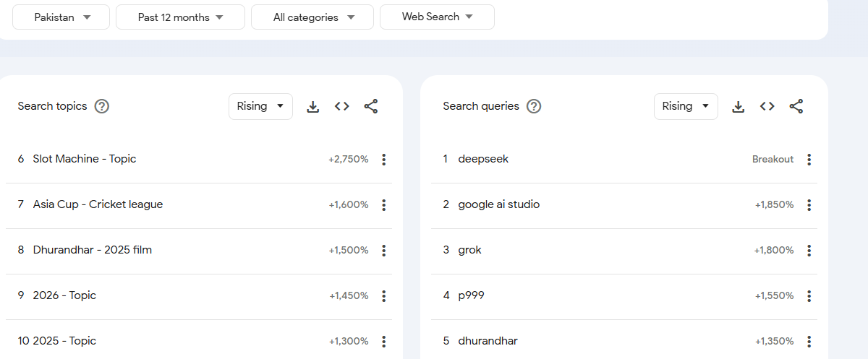Image resolution: width=868 pixels, height=359 pixels.
Task: Open Asia Cup - Cricket league topic
Action: pyautogui.click(x=98, y=205)
